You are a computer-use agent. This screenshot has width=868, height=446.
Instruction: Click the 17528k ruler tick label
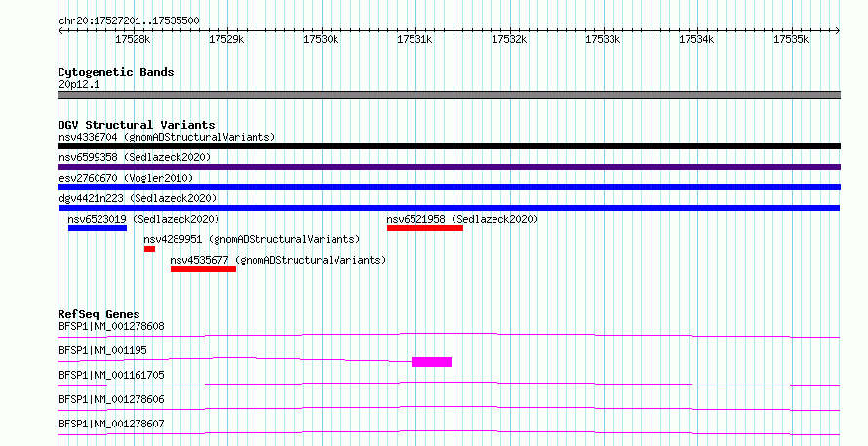pos(133,40)
